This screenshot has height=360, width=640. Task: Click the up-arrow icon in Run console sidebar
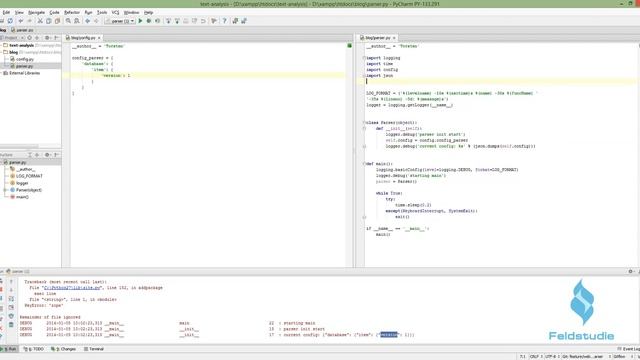pos(11,281)
